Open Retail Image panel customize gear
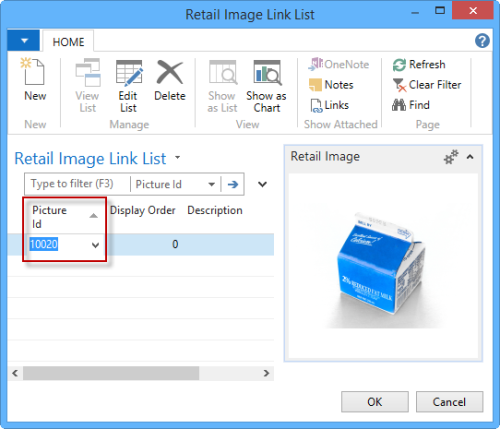500x429 pixels. click(451, 157)
